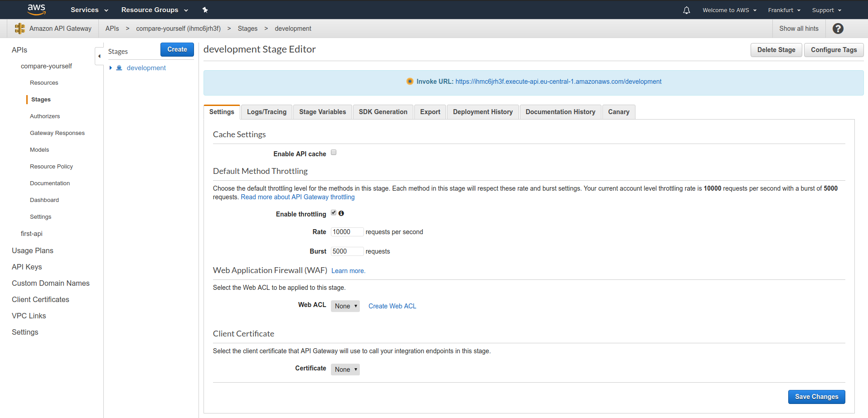Screen dimensions: 868x418
Task: Click the APIs breadcrumb link
Action: [112, 29]
